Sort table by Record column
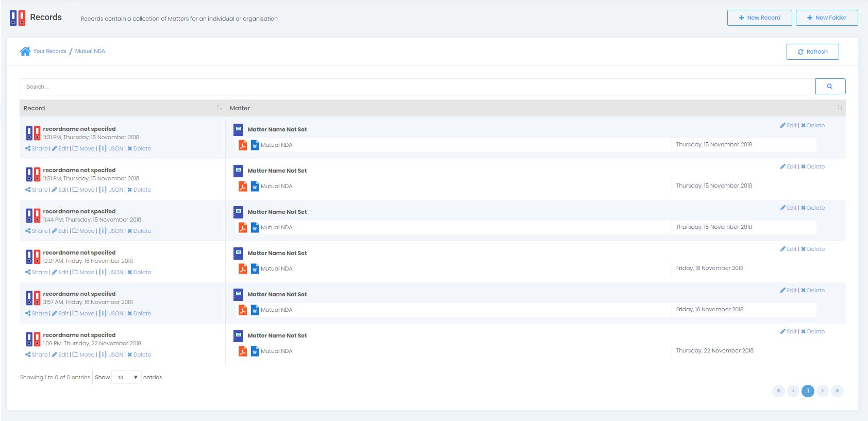868x421 pixels. [x=219, y=108]
